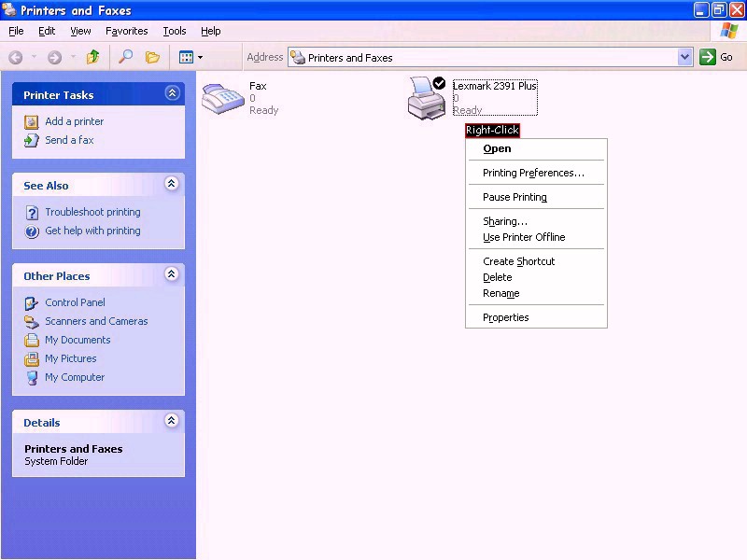Image resolution: width=747 pixels, height=560 pixels.
Task: Click the My Computer icon
Action: coord(32,378)
